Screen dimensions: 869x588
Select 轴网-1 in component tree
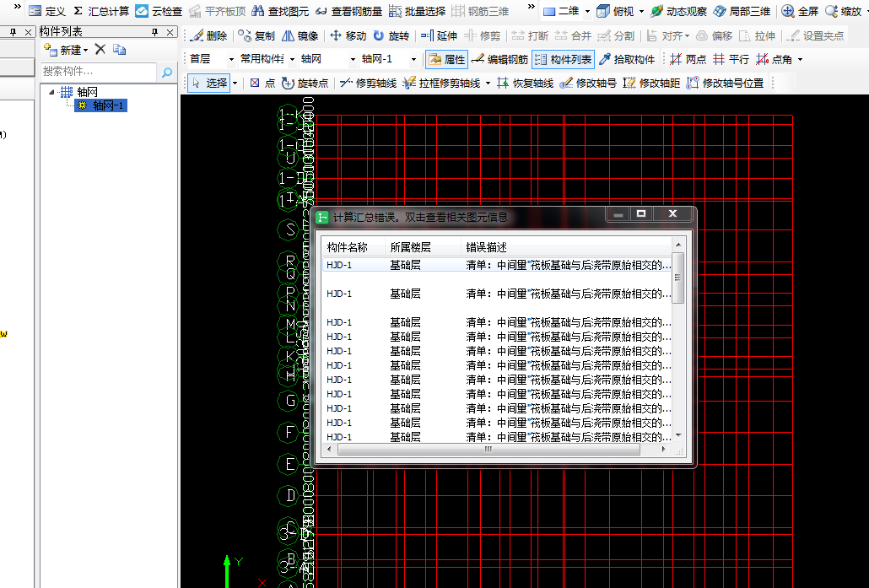point(101,105)
